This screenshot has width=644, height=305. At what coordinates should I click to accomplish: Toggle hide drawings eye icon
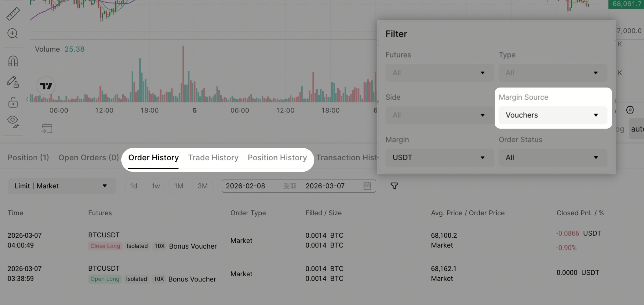pos(13,121)
